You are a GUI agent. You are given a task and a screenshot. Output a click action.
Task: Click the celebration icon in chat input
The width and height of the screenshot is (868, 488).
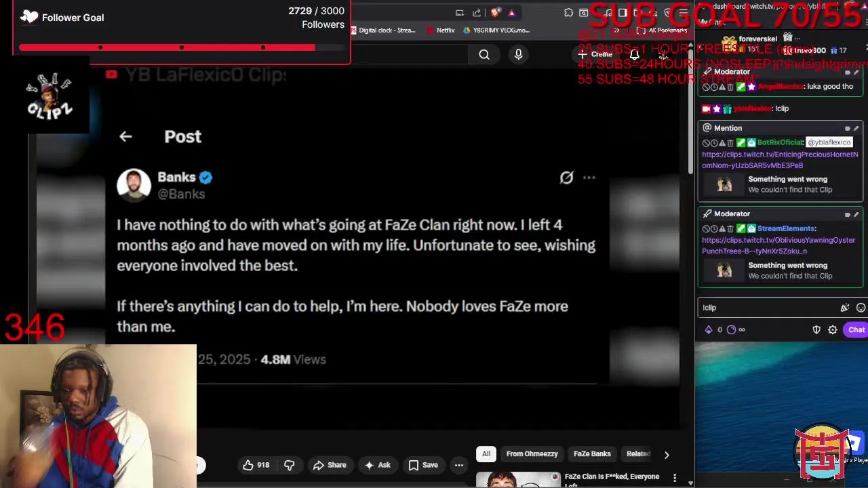coord(845,308)
